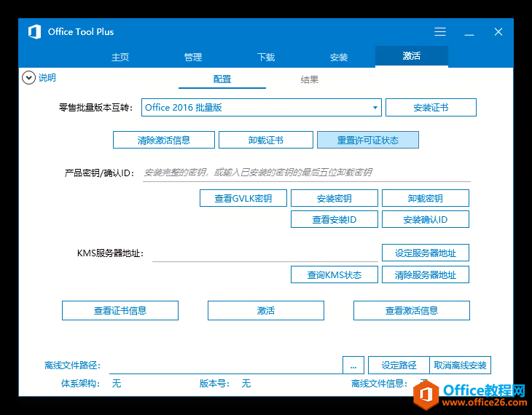
Task: Focus the KMS服务器地址 input field
Action: click(265, 253)
